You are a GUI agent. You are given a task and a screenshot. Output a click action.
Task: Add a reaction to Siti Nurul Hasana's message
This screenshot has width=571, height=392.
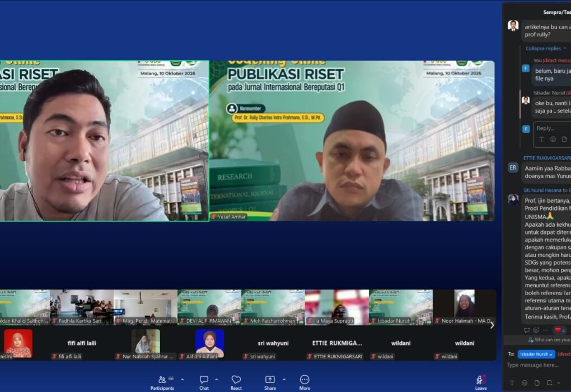pos(536,330)
